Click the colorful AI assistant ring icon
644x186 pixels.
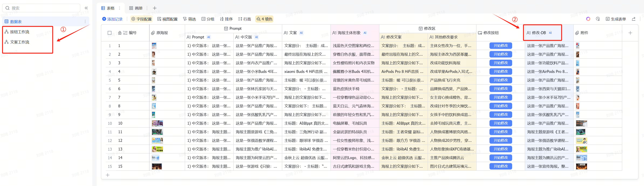click(x=588, y=19)
